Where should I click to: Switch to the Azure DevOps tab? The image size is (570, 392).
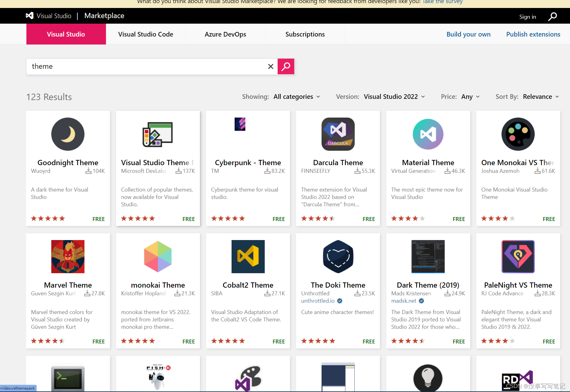tap(225, 34)
